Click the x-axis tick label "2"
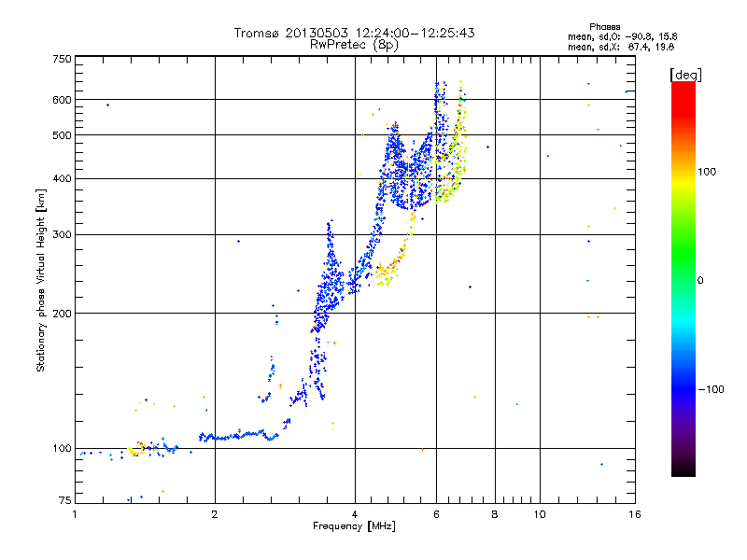This screenshot has width=747, height=560. click(215, 514)
